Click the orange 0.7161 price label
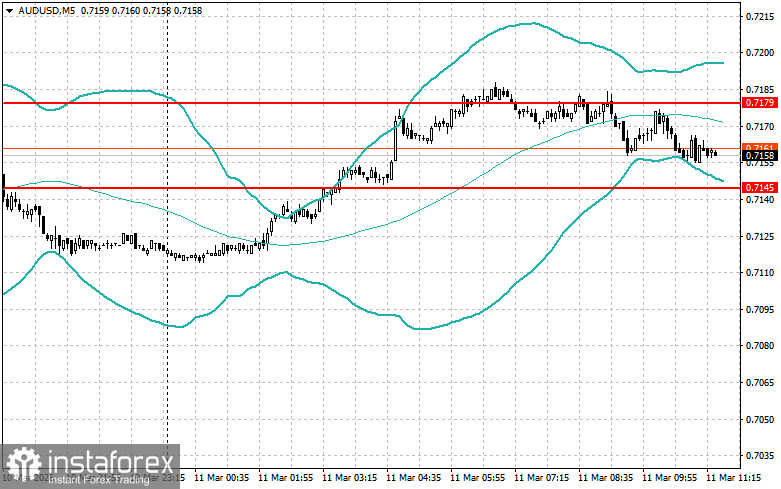The image size is (781, 489). point(760,147)
